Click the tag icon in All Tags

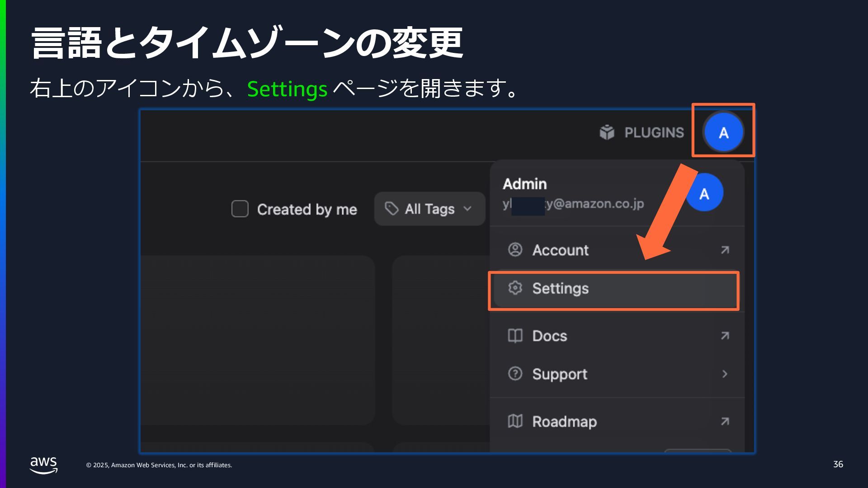391,209
